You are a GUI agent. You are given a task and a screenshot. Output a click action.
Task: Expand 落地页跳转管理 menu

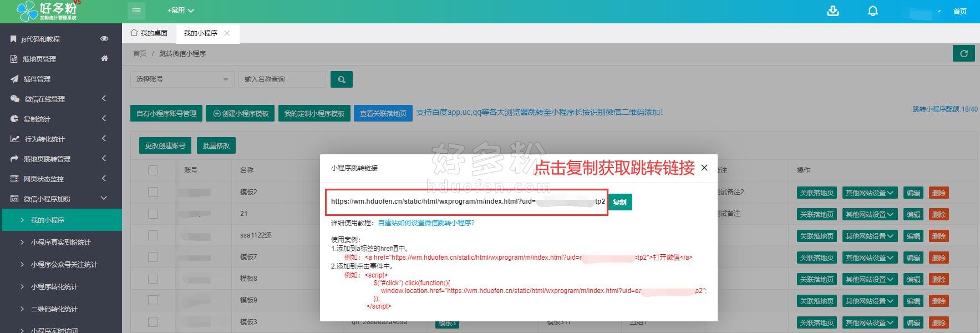(x=61, y=159)
